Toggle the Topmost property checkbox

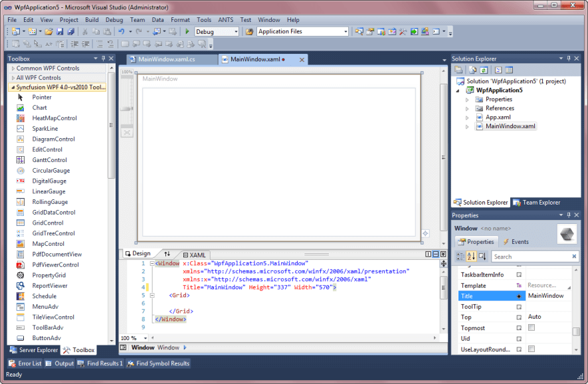click(x=532, y=328)
